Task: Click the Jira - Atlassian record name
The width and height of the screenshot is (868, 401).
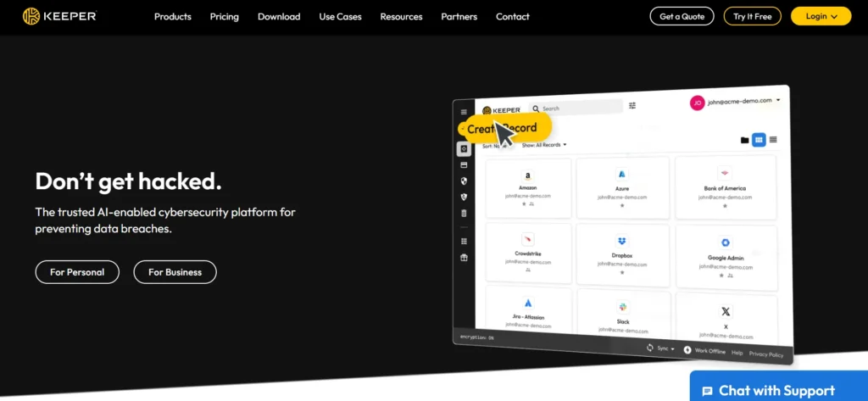Action: click(x=528, y=317)
